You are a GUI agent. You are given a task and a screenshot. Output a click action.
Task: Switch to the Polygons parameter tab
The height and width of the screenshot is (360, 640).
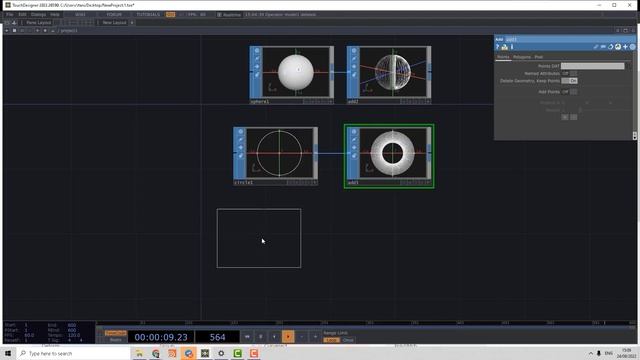pos(522,57)
